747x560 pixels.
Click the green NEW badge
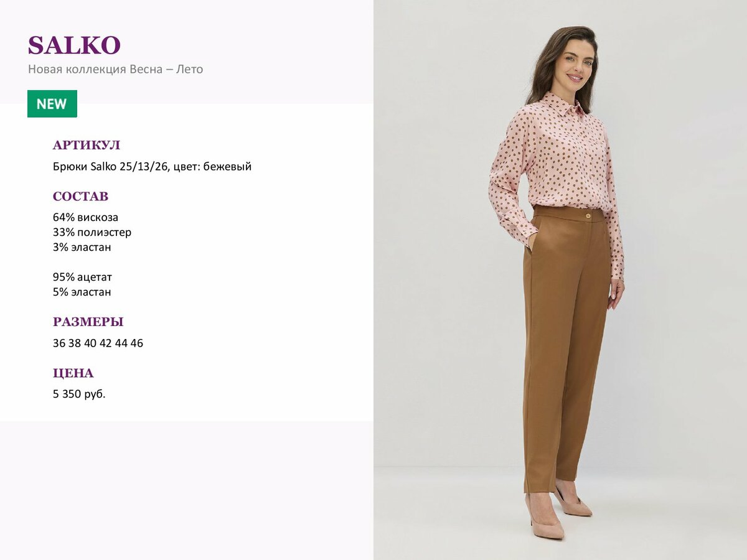click(x=52, y=104)
